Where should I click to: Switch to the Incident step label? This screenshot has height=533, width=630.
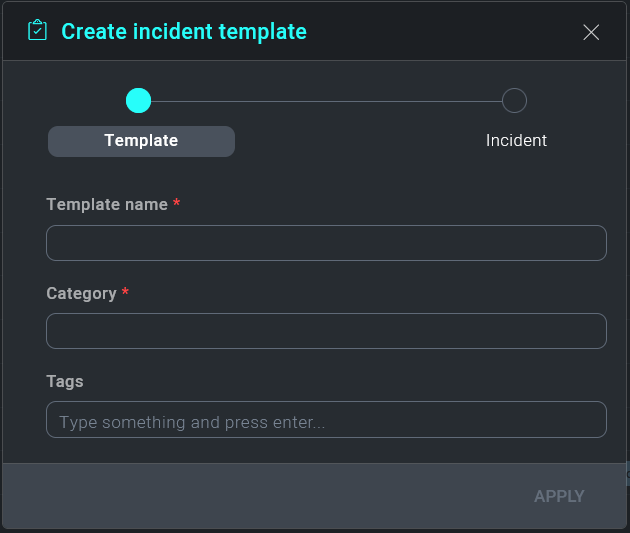tap(516, 141)
